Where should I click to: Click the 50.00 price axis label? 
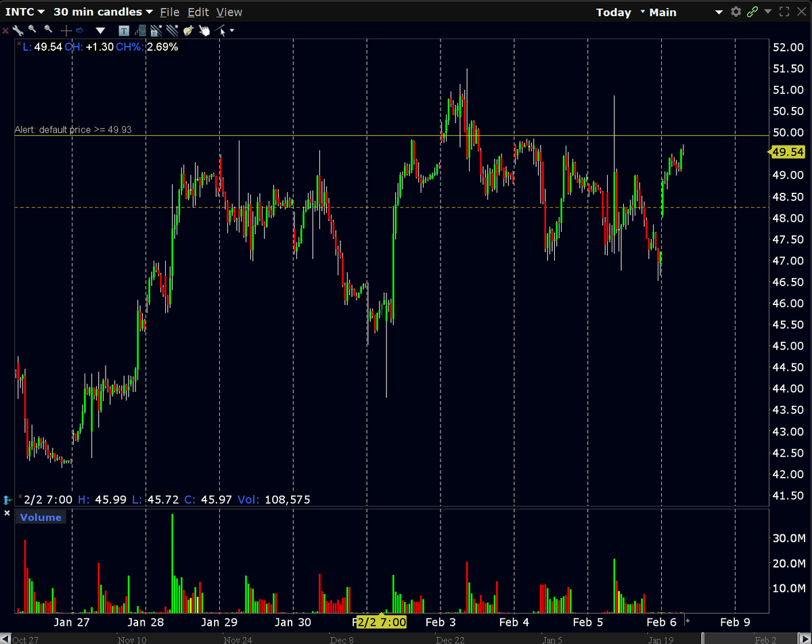(x=789, y=132)
